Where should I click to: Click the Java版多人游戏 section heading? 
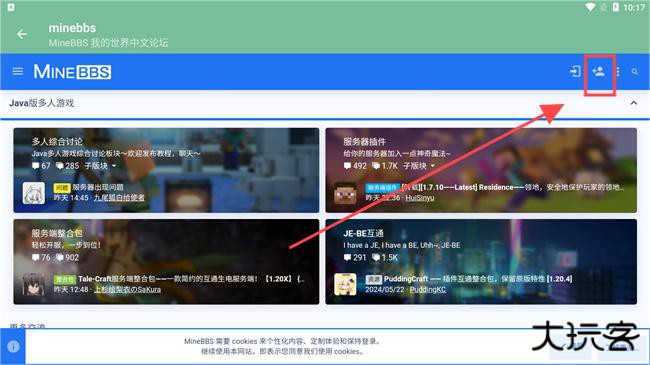coord(41,103)
